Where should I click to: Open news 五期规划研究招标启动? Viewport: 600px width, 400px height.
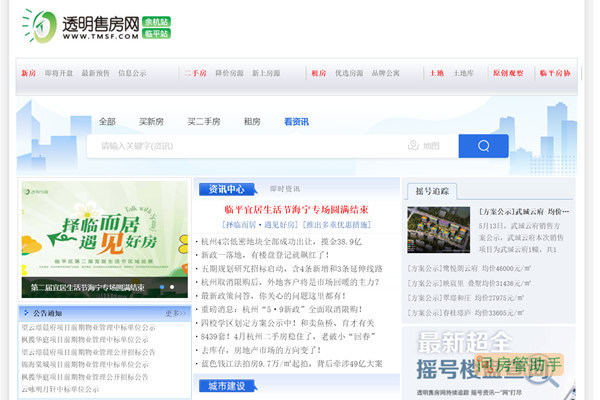(x=292, y=269)
